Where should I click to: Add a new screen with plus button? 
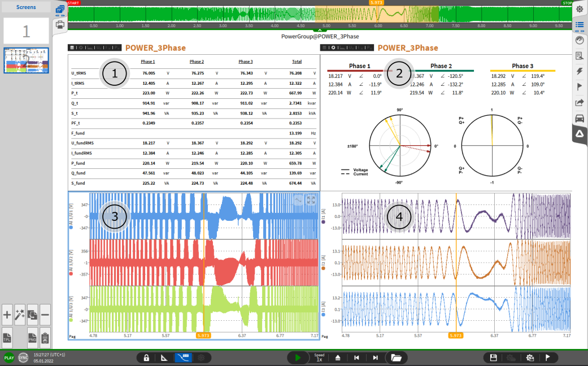[x=7, y=315]
